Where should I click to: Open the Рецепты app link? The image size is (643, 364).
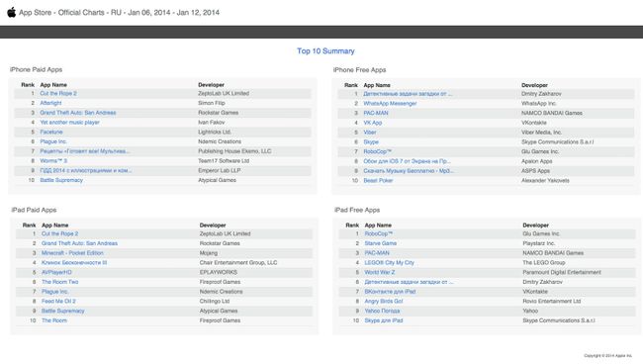(84, 151)
